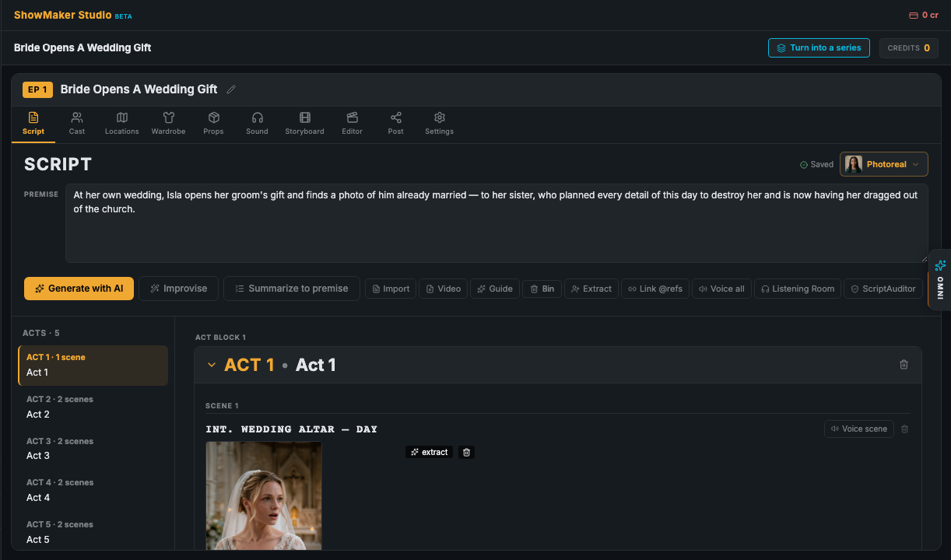Click the Extract toolbar button

[591, 289]
